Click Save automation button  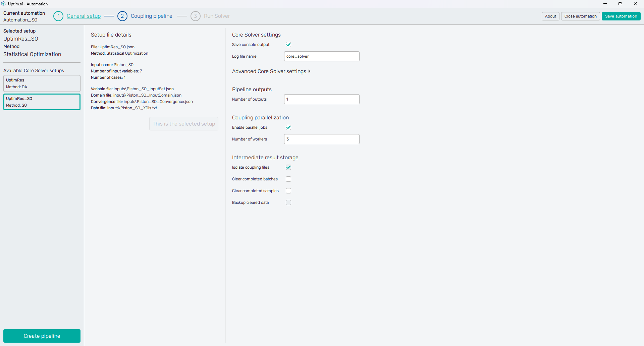pyautogui.click(x=621, y=16)
